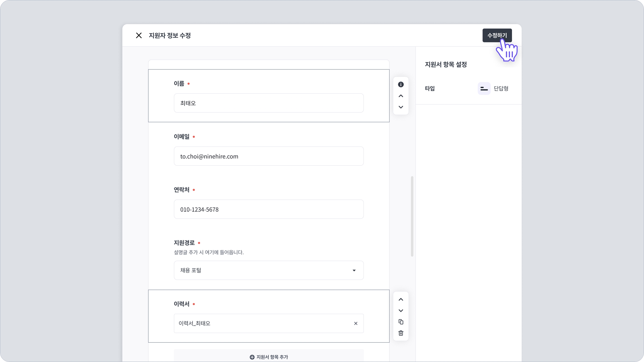
Task: Click the form's vertical scrollbar
Action: (x=412, y=216)
